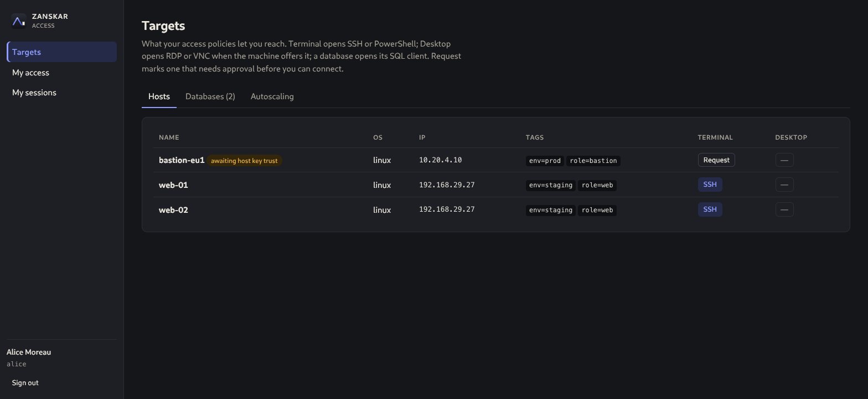Click the env=prod tag
The height and width of the screenshot is (399, 868).
coord(545,161)
